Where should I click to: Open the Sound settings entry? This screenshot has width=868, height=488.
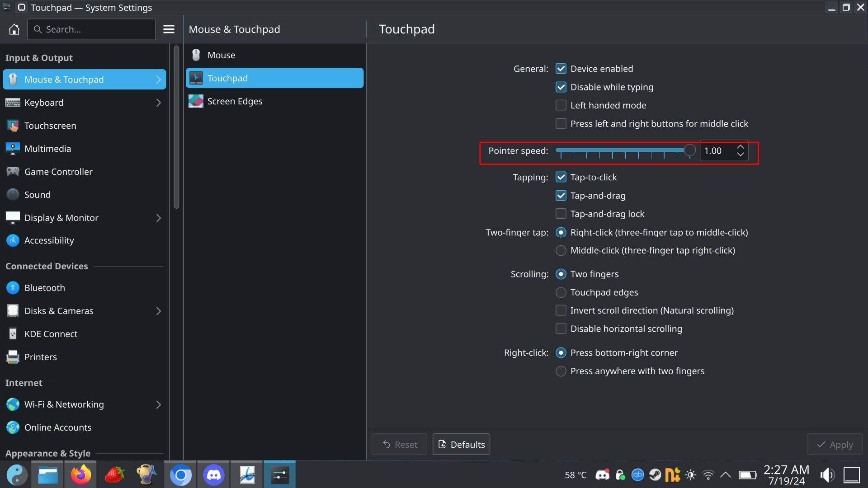pyautogui.click(x=38, y=195)
